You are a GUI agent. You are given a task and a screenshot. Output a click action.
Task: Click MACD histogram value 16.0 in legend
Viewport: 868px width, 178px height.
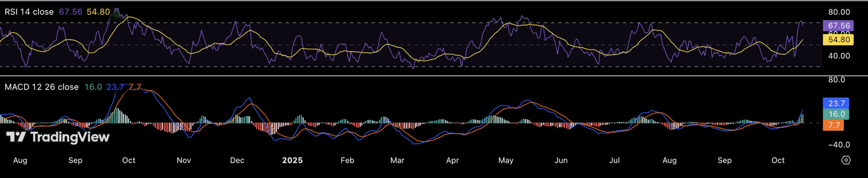(x=93, y=87)
